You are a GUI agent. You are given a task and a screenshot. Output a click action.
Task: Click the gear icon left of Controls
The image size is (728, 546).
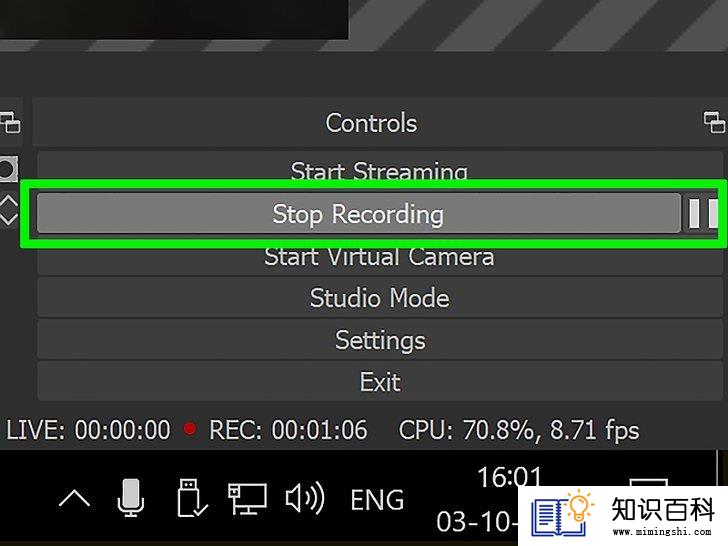pyautogui.click(x=8, y=169)
